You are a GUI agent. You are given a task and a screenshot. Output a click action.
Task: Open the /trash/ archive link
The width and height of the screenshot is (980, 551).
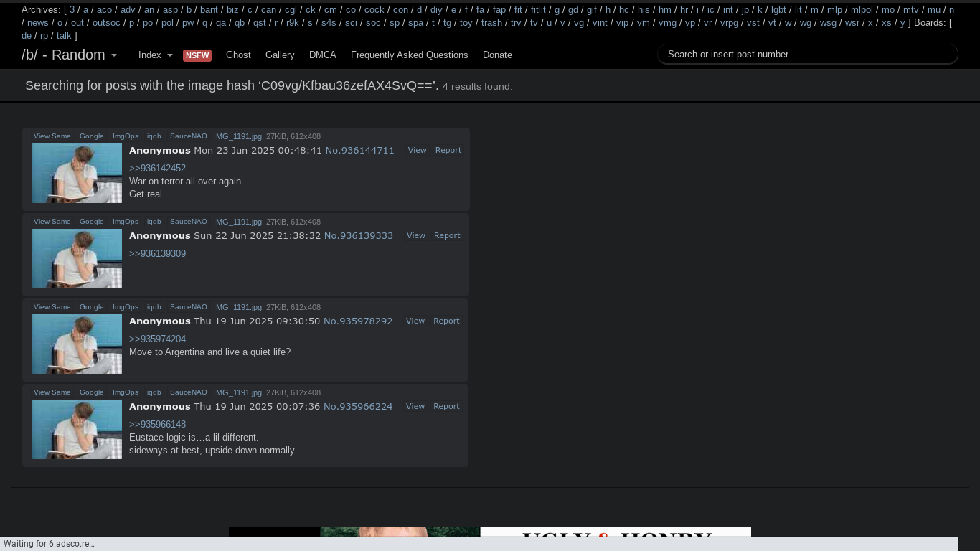pyautogui.click(x=491, y=23)
